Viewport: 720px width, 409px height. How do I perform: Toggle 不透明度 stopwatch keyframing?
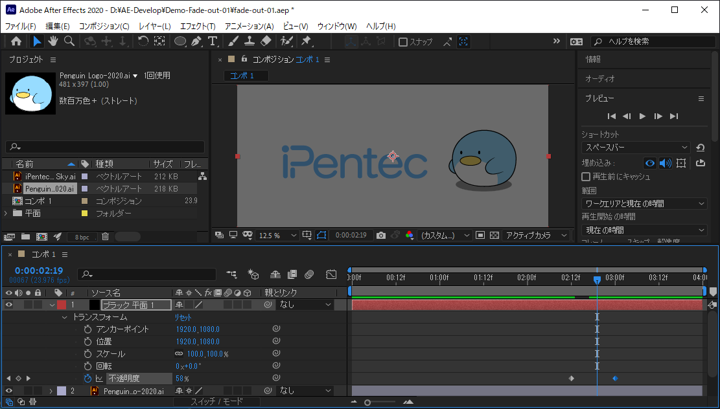pyautogui.click(x=88, y=379)
